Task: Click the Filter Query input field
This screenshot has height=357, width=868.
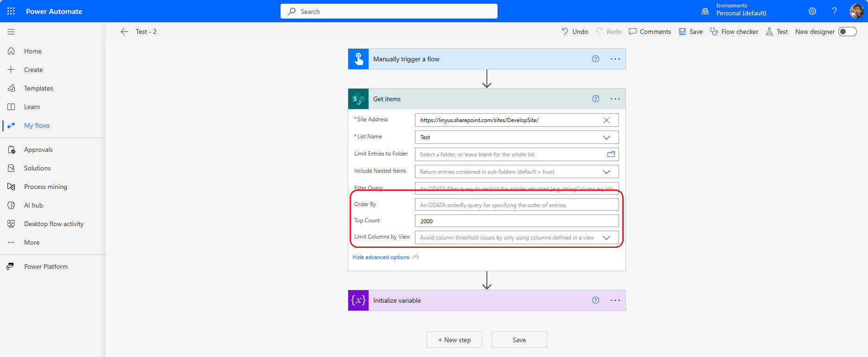Action: 517,188
